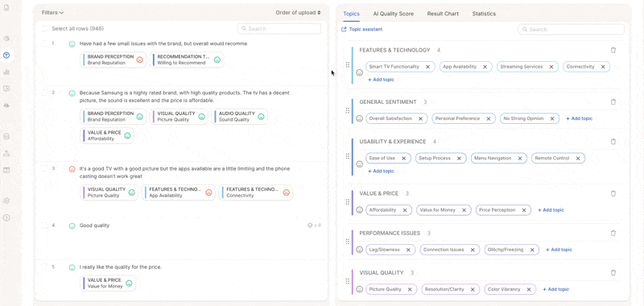Switch to the Topics tab
This screenshot has height=306, width=644.
point(351,14)
